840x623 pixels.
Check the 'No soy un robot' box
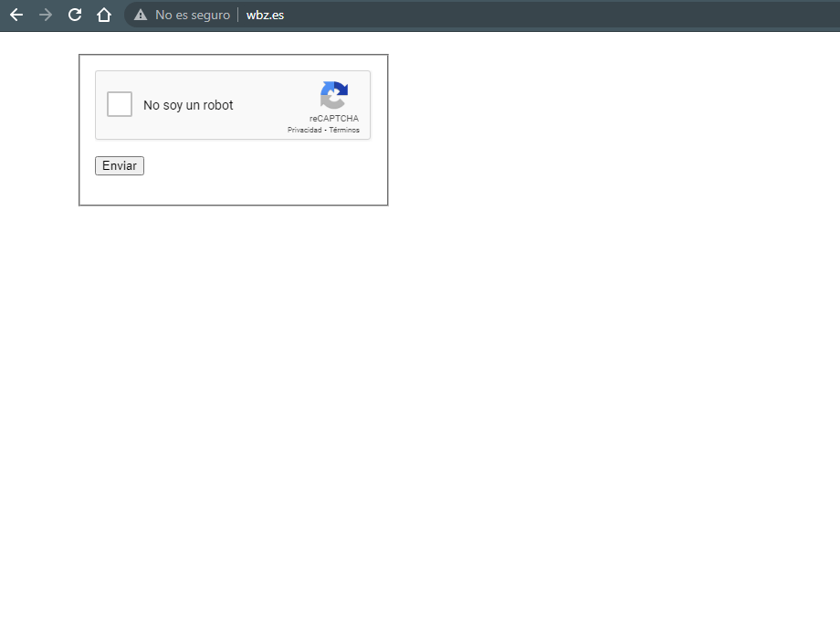120,104
